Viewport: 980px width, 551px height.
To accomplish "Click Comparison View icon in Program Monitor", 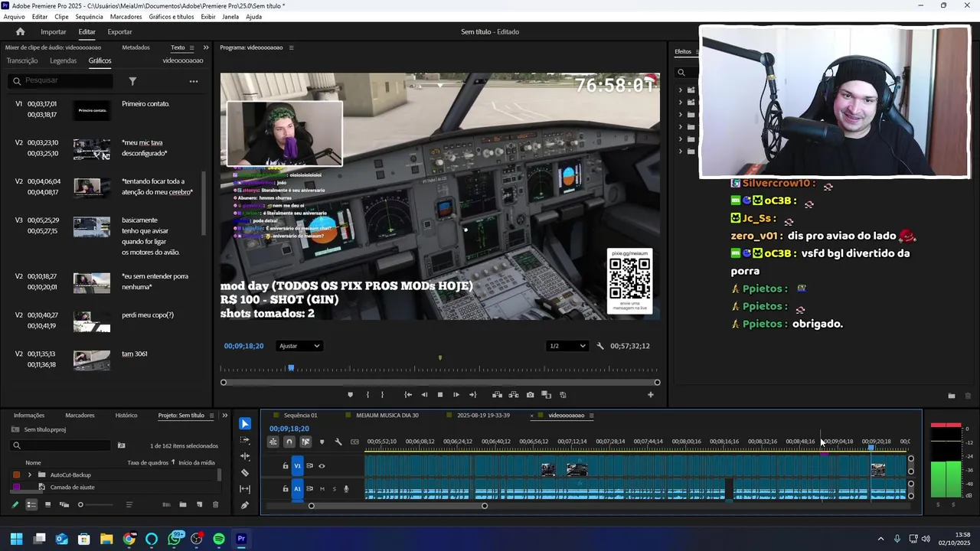I will 546,395.
